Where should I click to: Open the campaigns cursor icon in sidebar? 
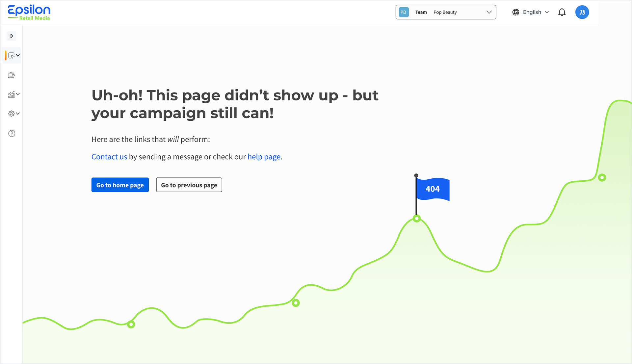coord(11,56)
